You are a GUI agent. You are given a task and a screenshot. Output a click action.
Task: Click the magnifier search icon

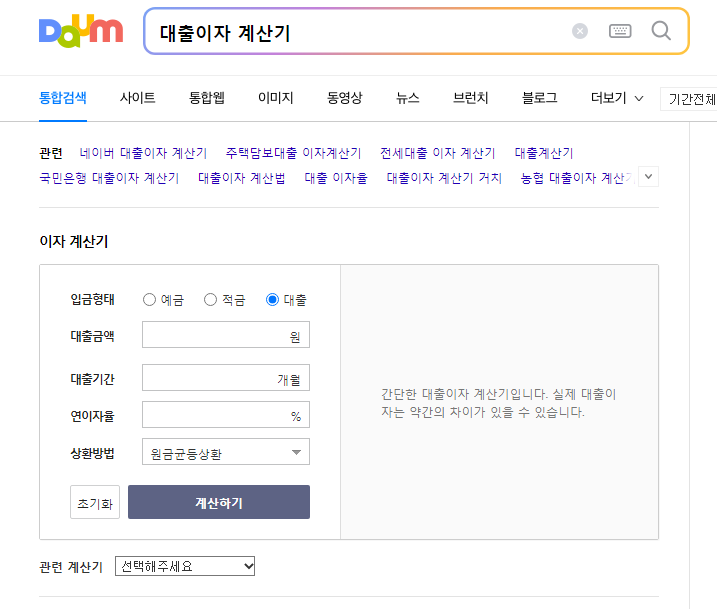tap(661, 31)
